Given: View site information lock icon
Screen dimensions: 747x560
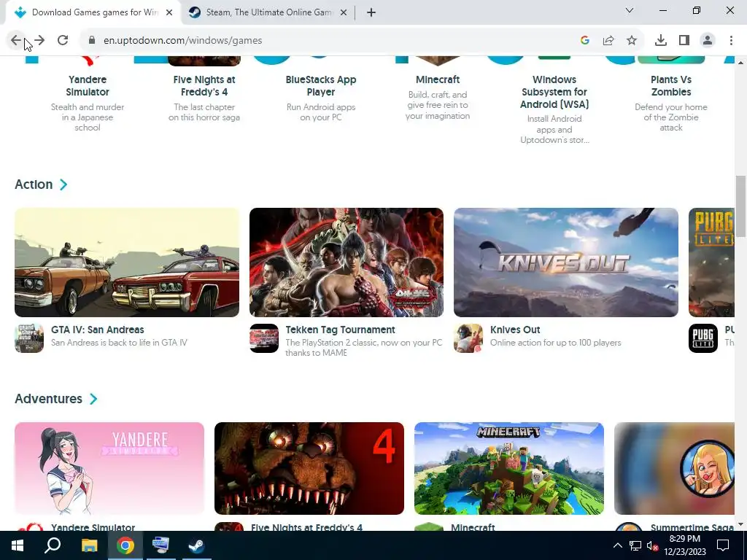Looking at the screenshot, I should [x=92, y=41].
